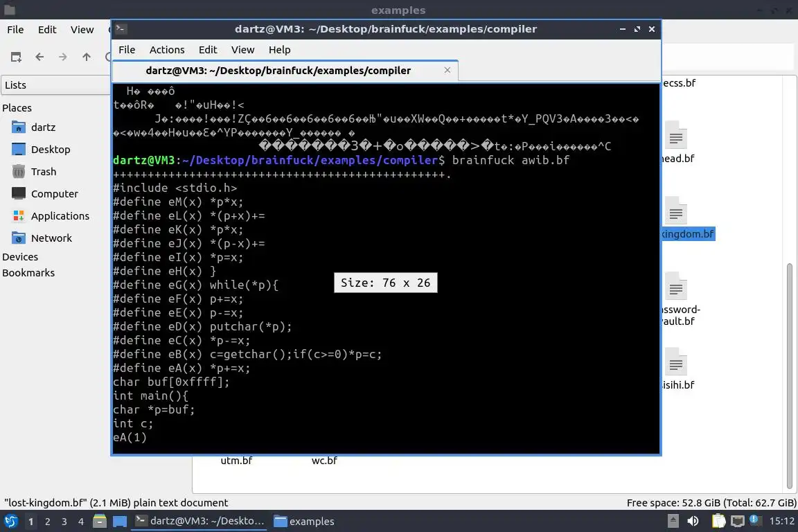798x532 pixels.
Task: Click the show desktop taskbar icon
Action: coord(120,522)
